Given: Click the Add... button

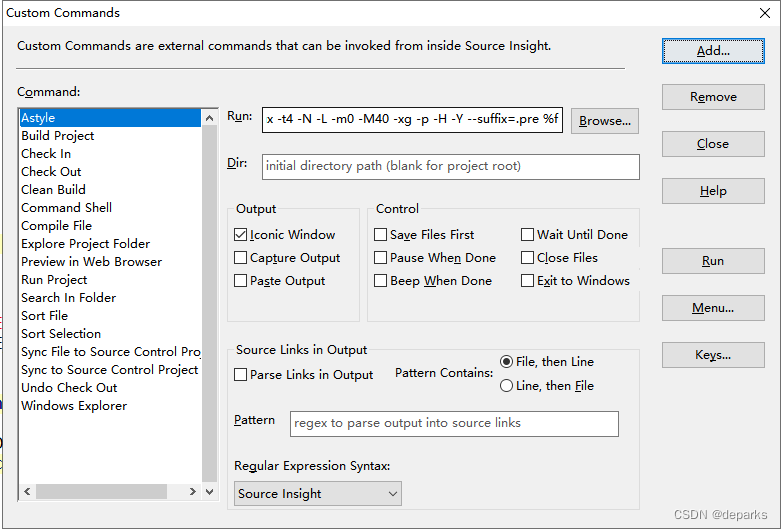Looking at the screenshot, I should click(x=712, y=51).
